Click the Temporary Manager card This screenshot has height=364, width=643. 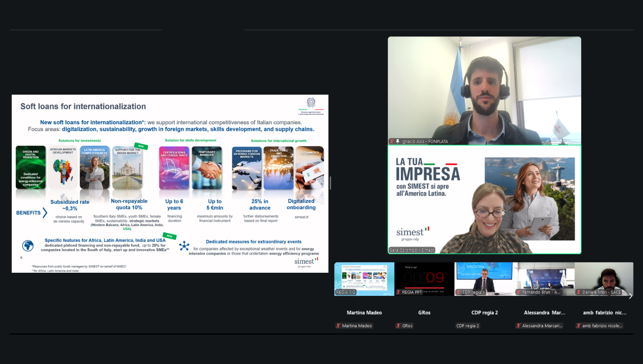tap(207, 168)
